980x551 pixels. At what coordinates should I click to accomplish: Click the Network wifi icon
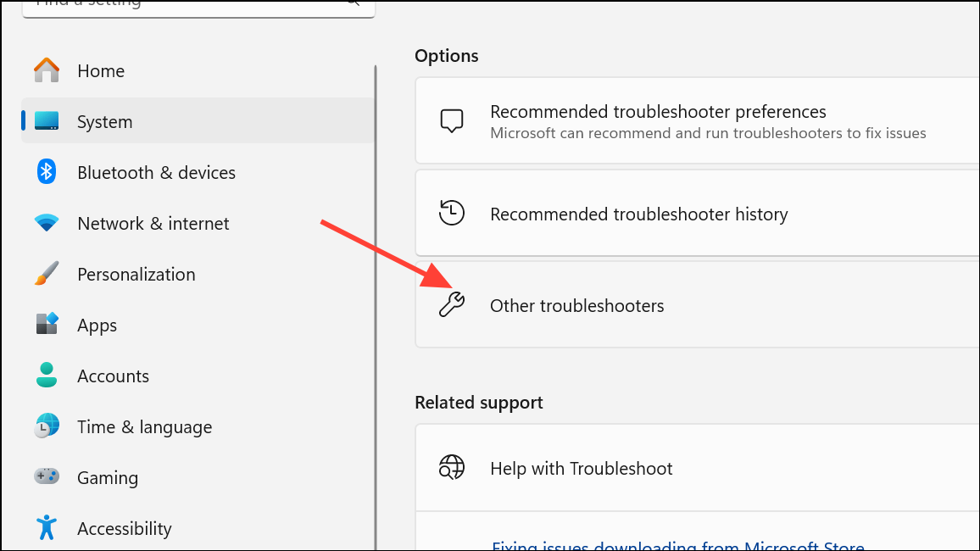click(x=47, y=223)
